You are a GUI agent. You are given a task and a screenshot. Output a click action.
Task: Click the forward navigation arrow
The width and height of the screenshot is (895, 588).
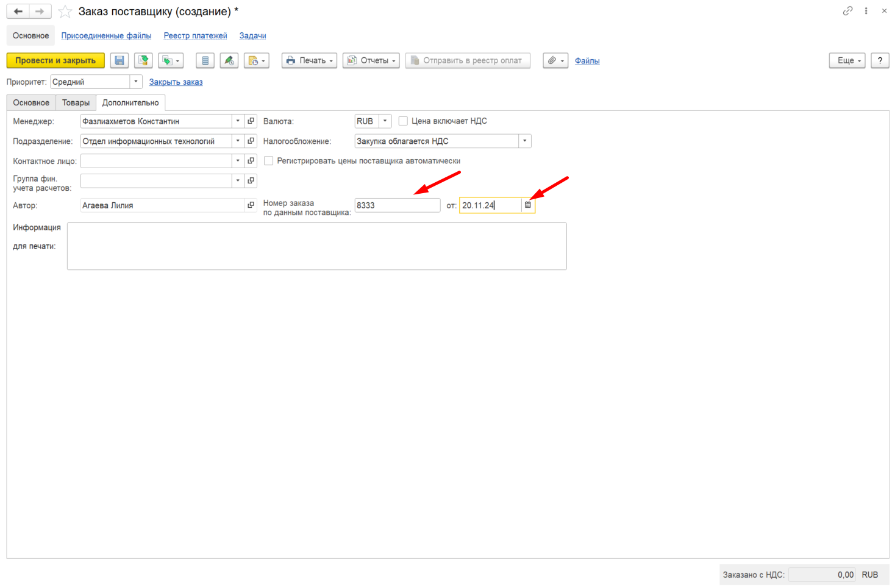[40, 12]
